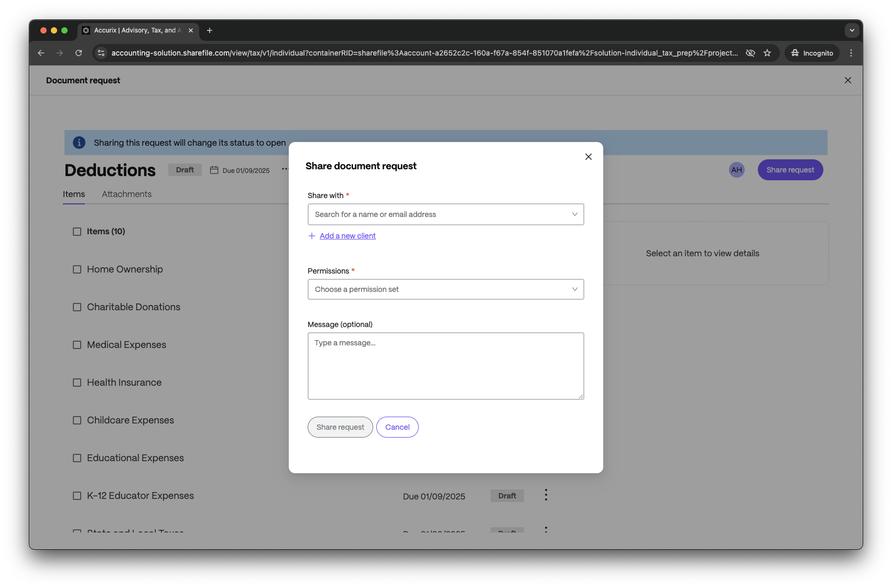Check the Health Insurance checkbox

(x=77, y=383)
